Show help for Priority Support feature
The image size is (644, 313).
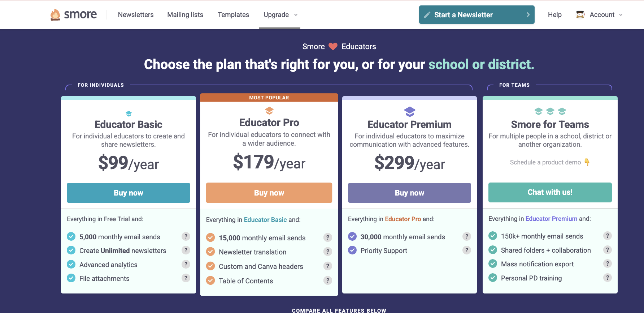coord(466,250)
